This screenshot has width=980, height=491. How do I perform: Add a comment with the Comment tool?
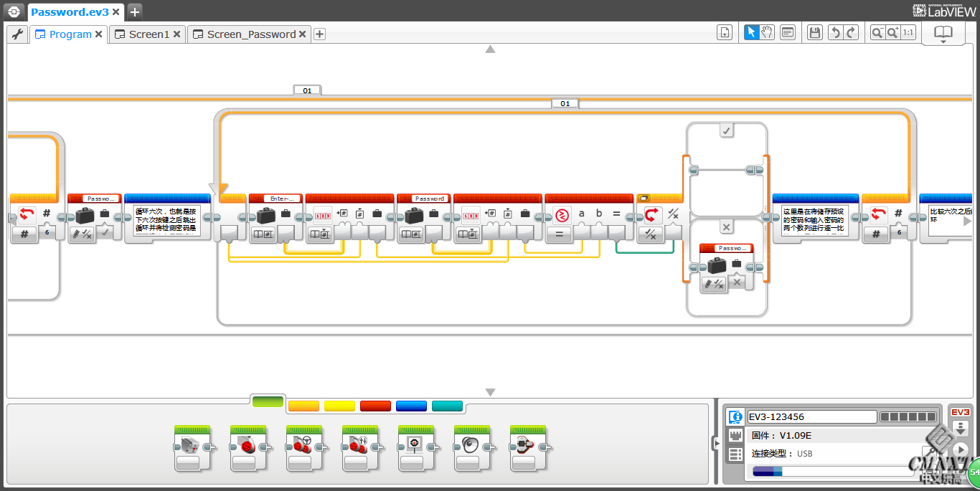click(x=788, y=32)
